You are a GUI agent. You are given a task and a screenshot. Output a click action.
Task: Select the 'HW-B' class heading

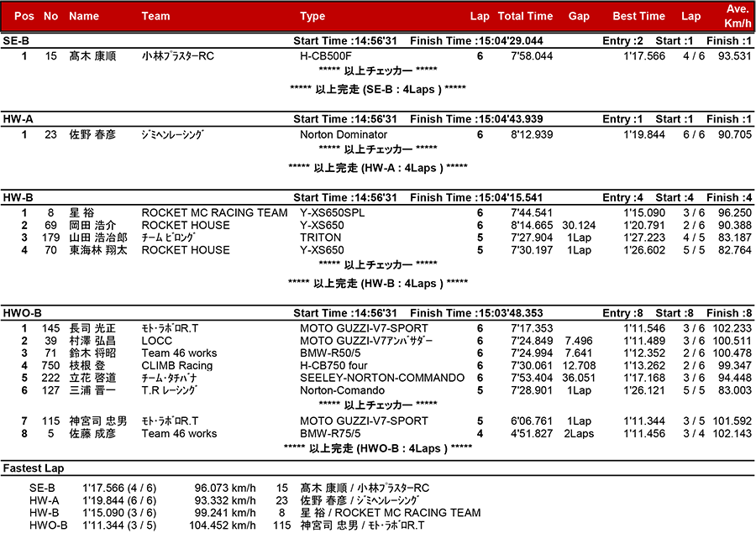tap(18, 197)
